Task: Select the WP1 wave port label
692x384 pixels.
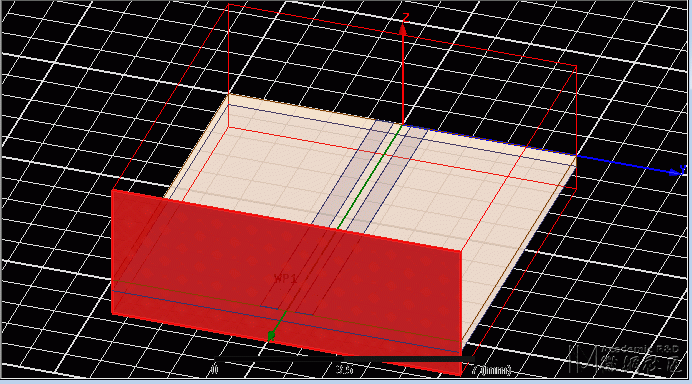Action: click(285, 279)
